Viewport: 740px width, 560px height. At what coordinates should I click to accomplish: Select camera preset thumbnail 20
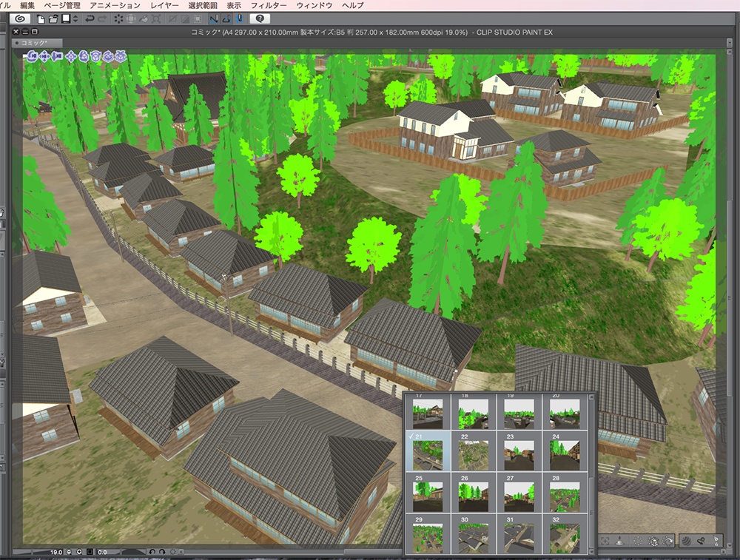[565, 411]
